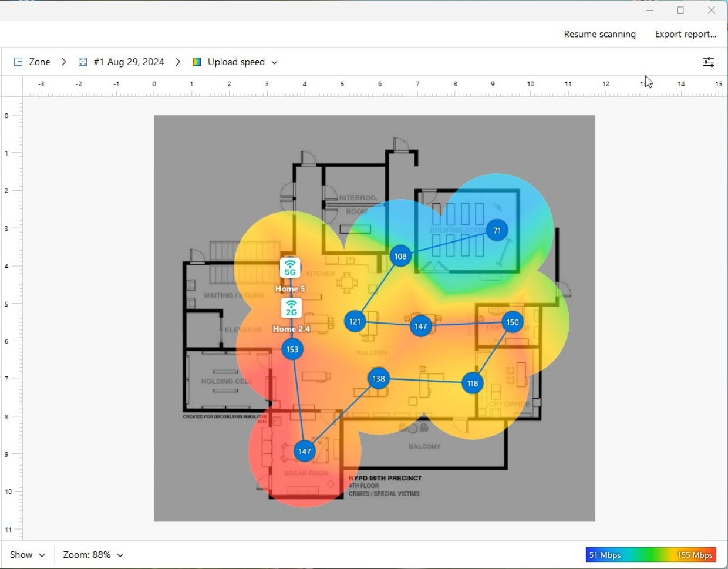The width and height of the screenshot is (728, 569).
Task: Open the Zoom 88% dropdown
Action: point(93,555)
